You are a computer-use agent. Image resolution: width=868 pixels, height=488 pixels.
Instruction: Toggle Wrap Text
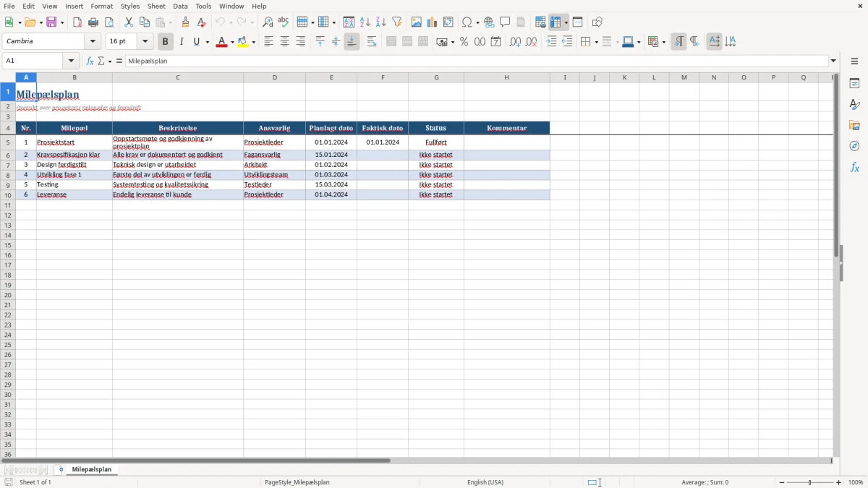tap(372, 42)
